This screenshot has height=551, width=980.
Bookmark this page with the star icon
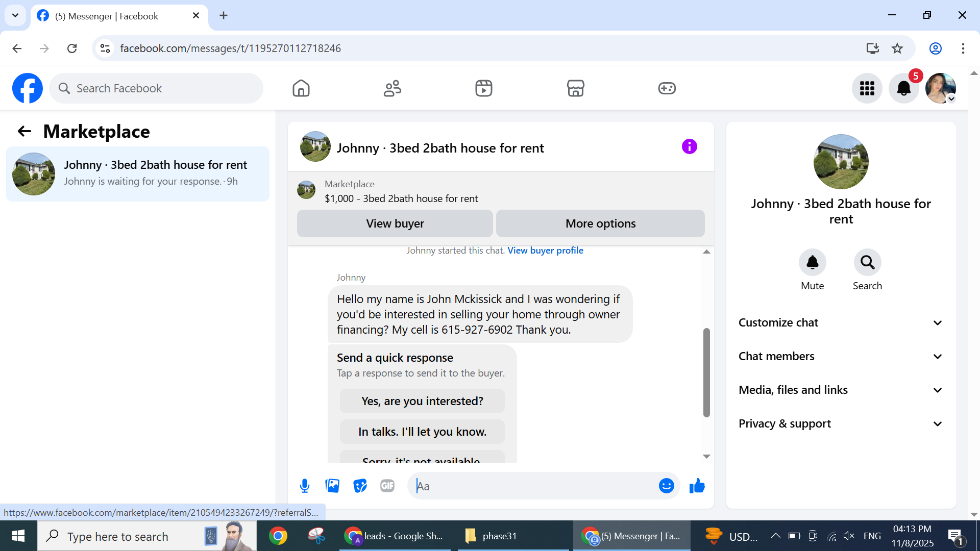(x=897, y=48)
